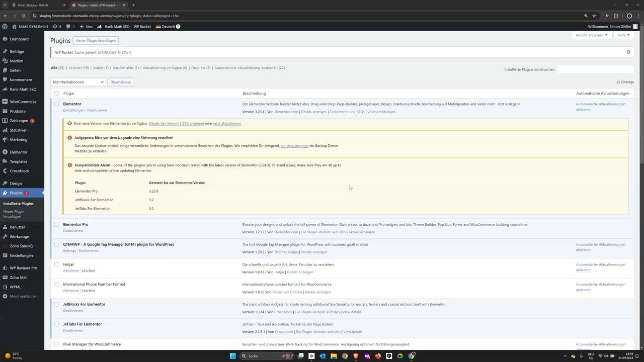Click the Übernehmen button

121,82
